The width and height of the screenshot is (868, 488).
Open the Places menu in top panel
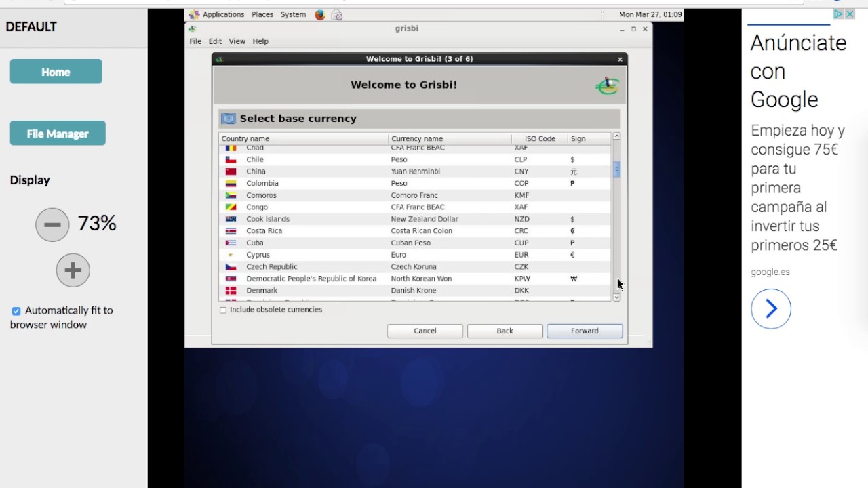pyautogui.click(x=262, y=14)
